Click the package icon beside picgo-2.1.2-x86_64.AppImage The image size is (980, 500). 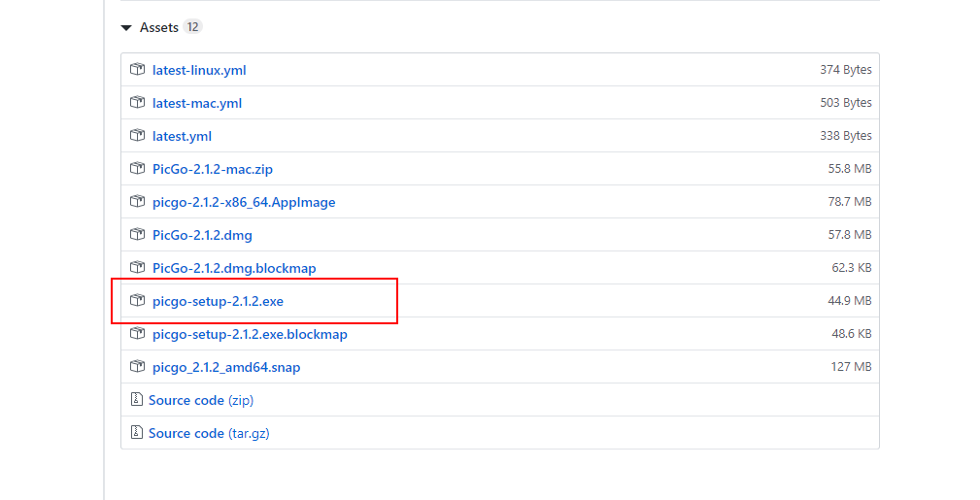coord(138,201)
